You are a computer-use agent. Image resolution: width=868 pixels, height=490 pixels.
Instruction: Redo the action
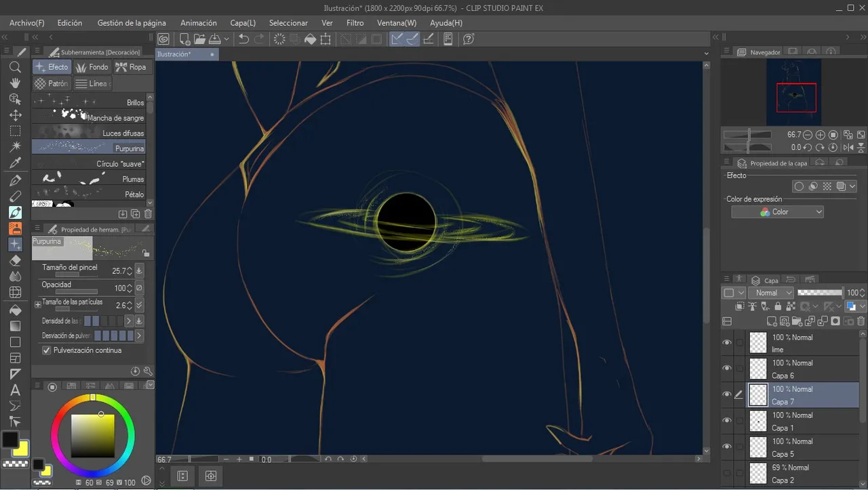click(x=259, y=39)
